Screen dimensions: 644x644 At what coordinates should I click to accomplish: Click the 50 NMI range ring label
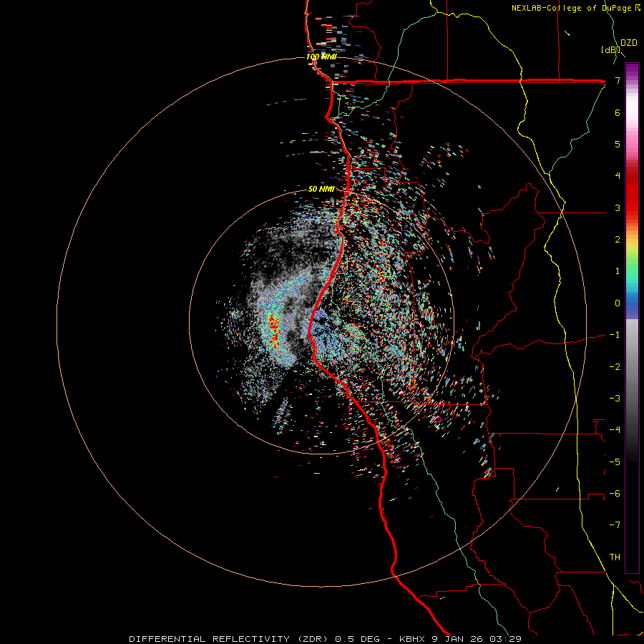click(321, 189)
